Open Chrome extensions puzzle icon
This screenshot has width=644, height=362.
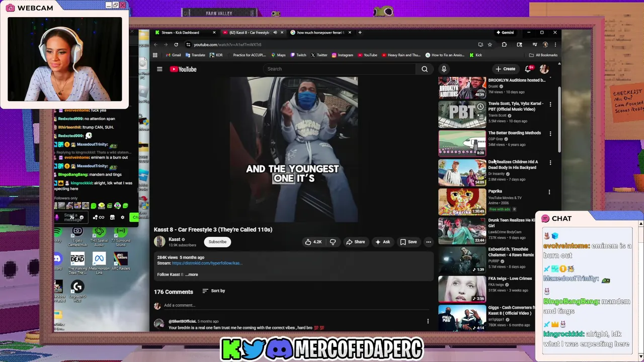coord(504,44)
